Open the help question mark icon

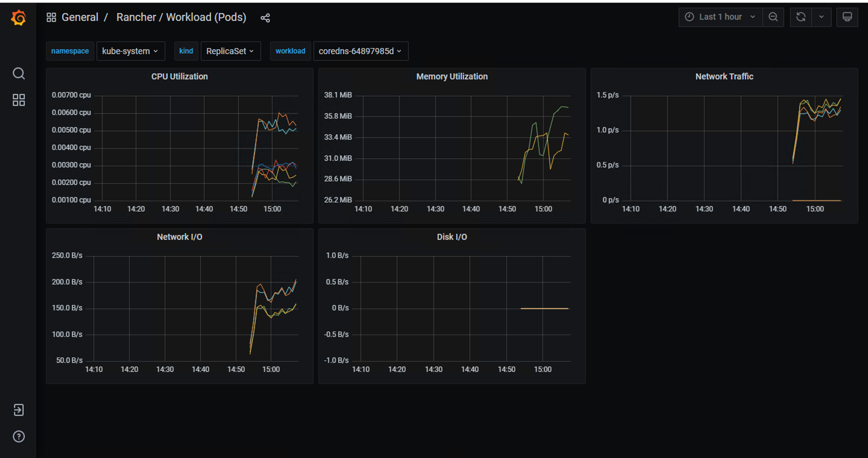click(x=18, y=436)
